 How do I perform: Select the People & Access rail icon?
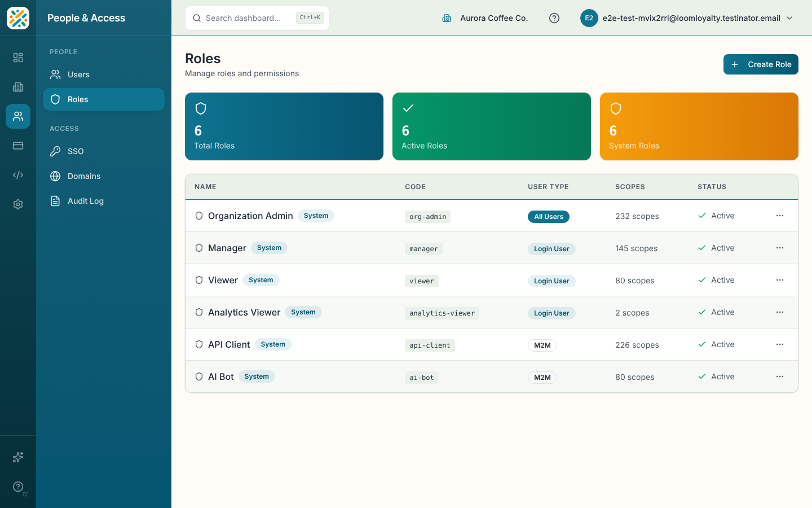pos(18,116)
